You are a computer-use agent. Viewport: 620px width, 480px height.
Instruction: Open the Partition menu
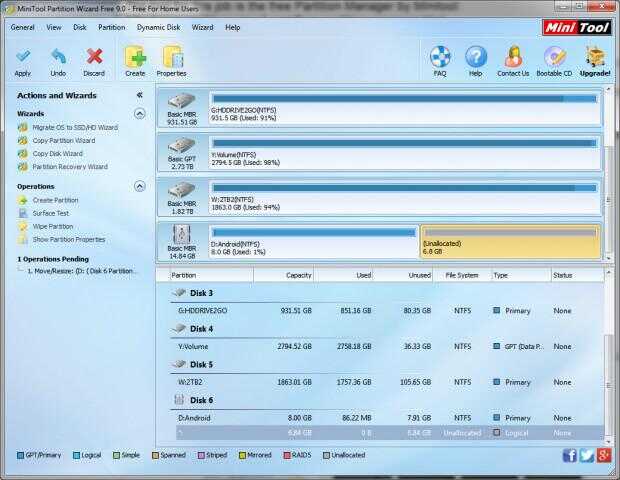tap(112, 27)
